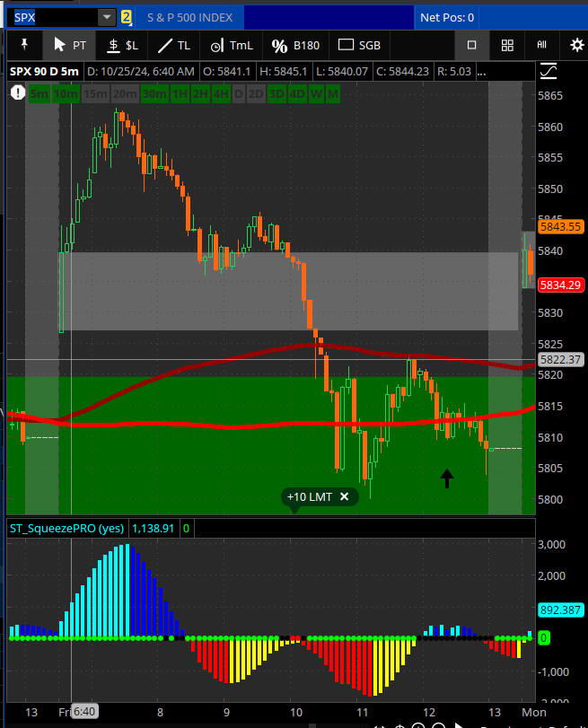Click the open value O: 5841.1

(x=226, y=72)
